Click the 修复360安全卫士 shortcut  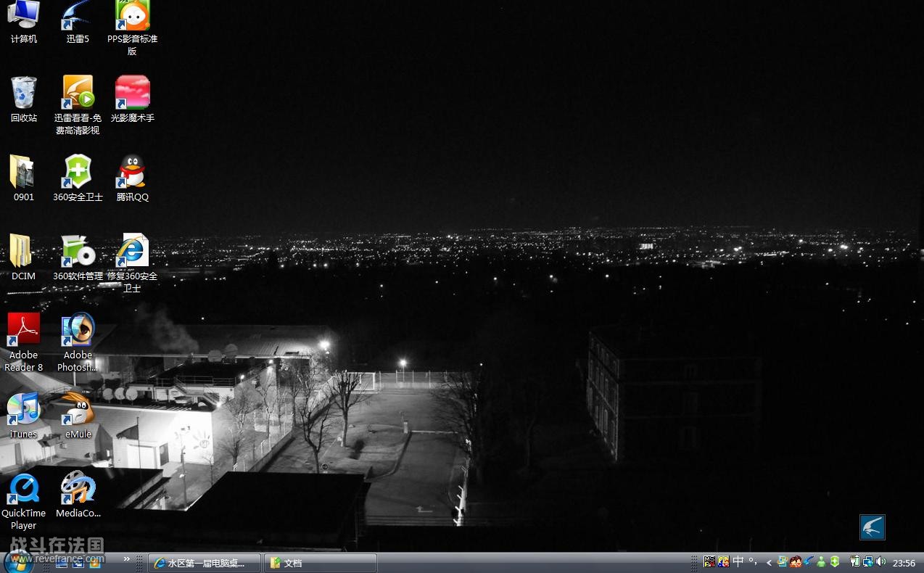pyautogui.click(x=132, y=263)
